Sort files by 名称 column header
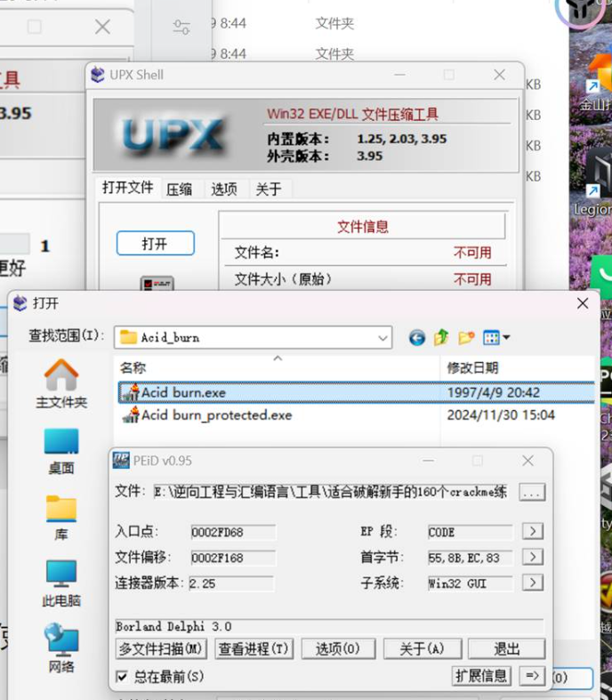This screenshot has width=612, height=700. (x=277, y=368)
